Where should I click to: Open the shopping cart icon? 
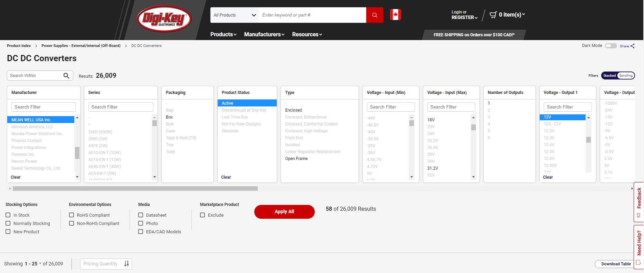pos(493,15)
